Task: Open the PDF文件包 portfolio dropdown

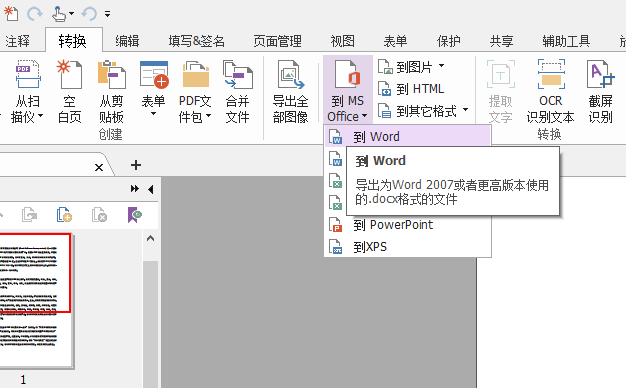Action: click(195, 91)
